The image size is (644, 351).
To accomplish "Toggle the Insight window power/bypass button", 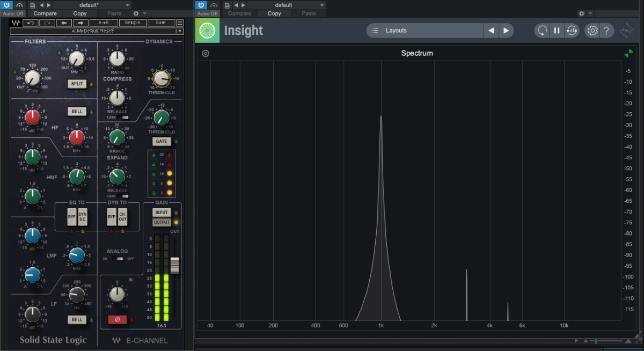I will 200,5.
